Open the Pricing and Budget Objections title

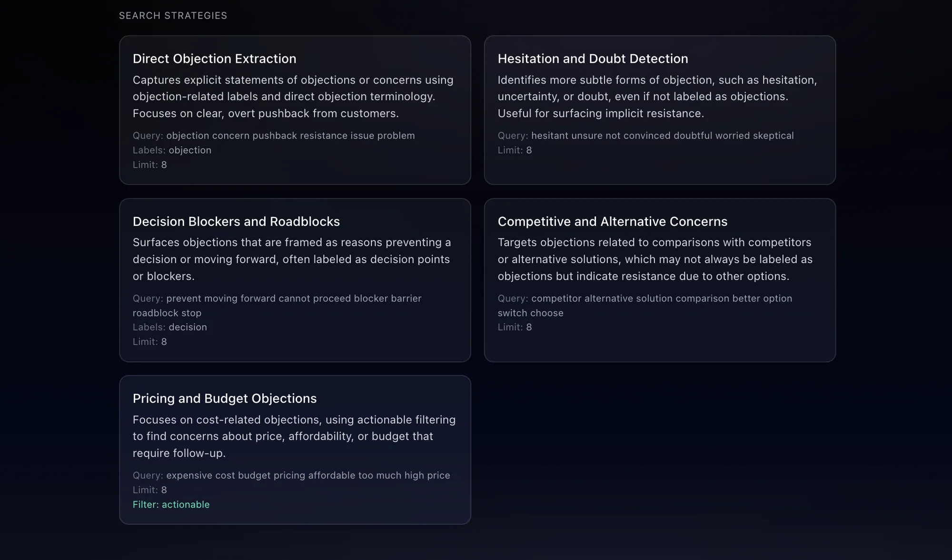click(x=224, y=399)
